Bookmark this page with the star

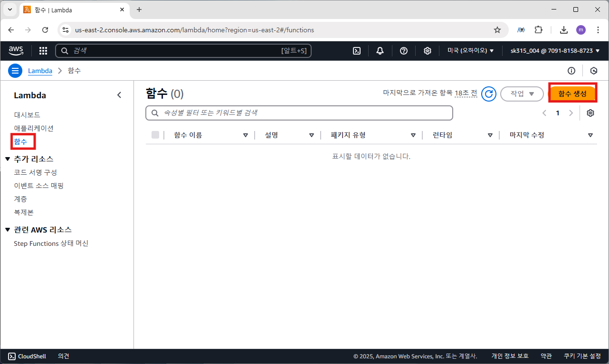(497, 30)
